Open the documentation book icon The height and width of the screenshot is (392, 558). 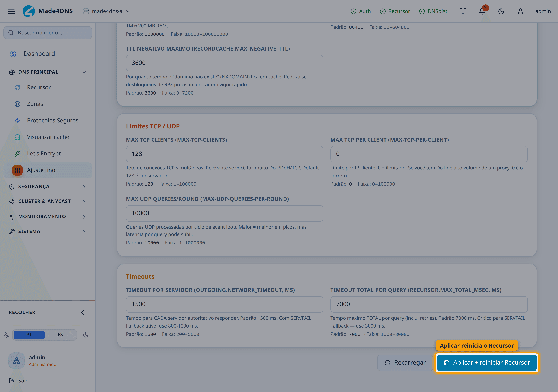pos(463,11)
